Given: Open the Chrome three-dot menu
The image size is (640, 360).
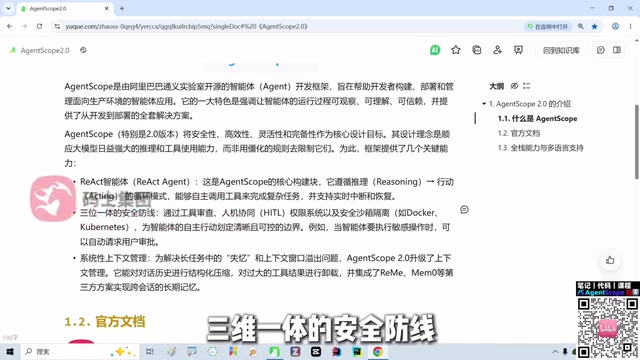Looking at the screenshot, I should click(x=630, y=27).
